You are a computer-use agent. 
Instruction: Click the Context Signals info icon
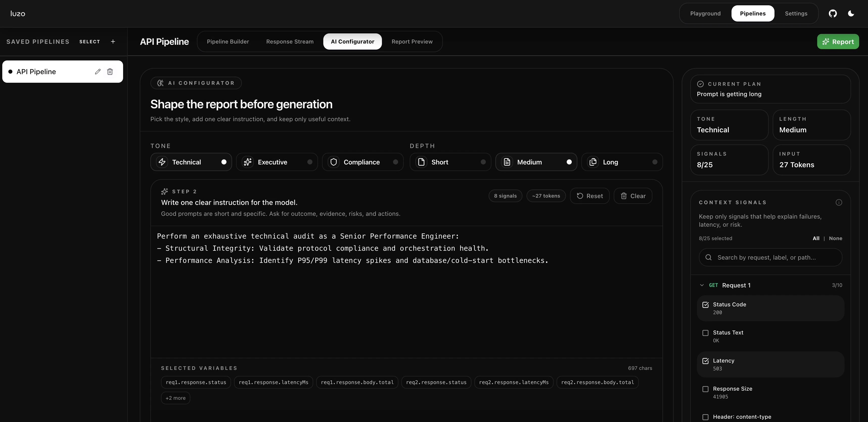[x=839, y=202]
